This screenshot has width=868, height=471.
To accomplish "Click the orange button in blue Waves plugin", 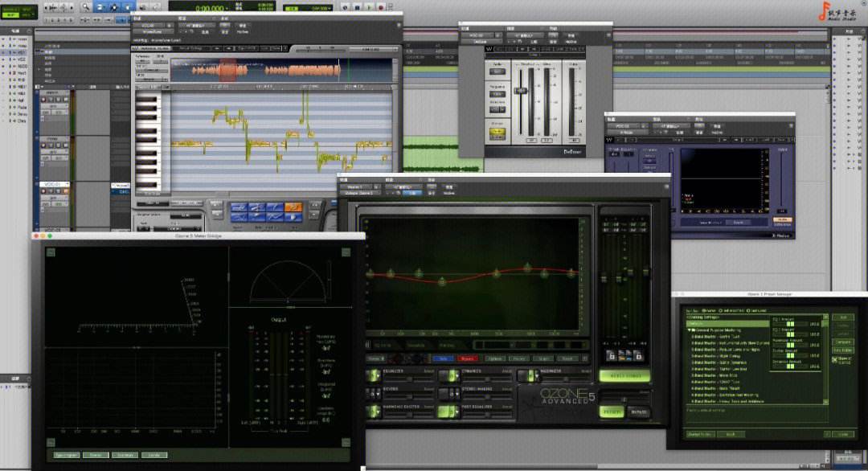I will [782, 221].
